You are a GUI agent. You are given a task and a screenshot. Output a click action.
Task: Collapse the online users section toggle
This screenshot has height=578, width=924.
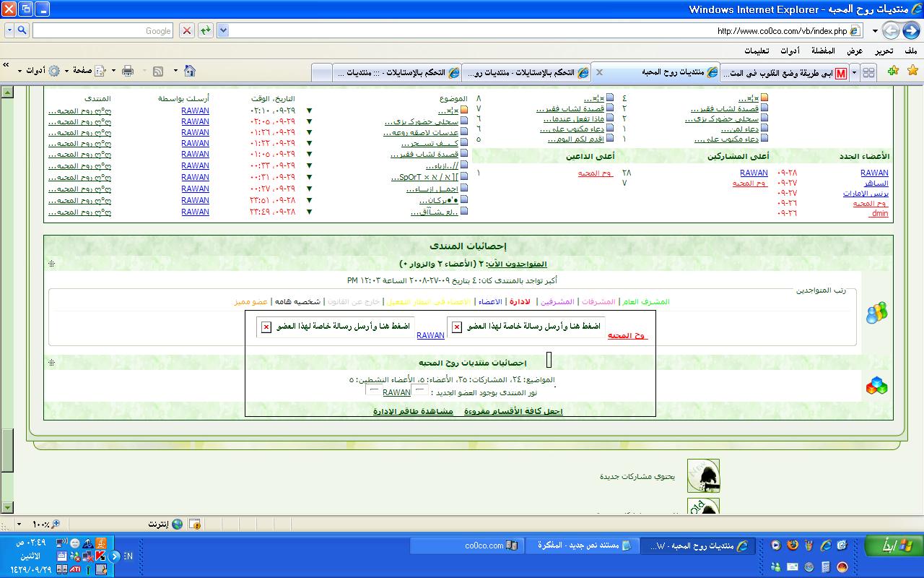click(x=51, y=264)
